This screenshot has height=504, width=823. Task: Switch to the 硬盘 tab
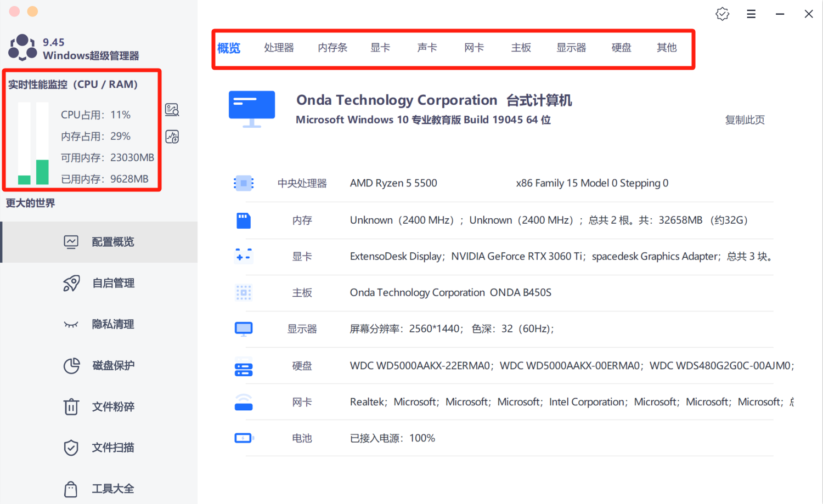(x=621, y=48)
